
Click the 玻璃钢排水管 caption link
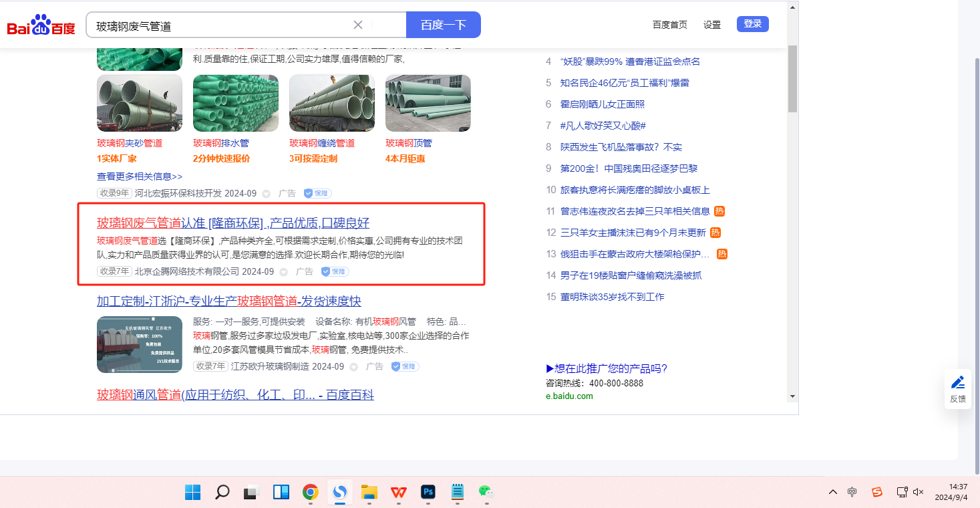221,143
